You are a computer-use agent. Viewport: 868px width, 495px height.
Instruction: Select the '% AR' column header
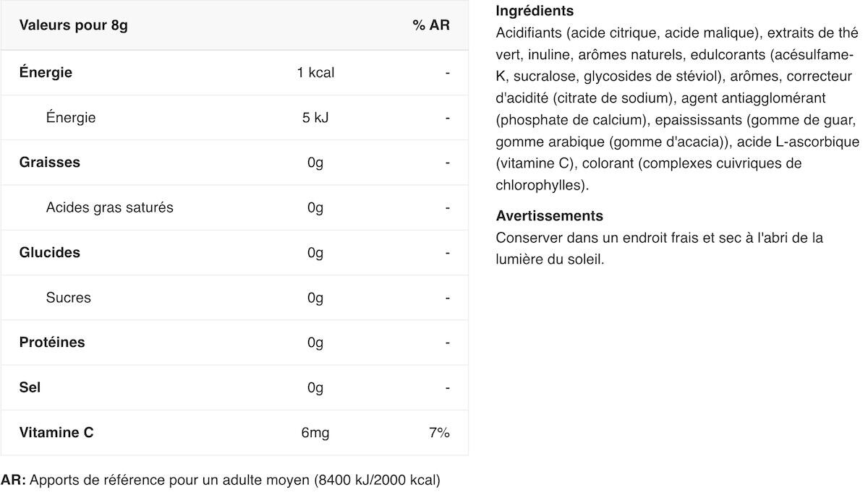(x=431, y=25)
